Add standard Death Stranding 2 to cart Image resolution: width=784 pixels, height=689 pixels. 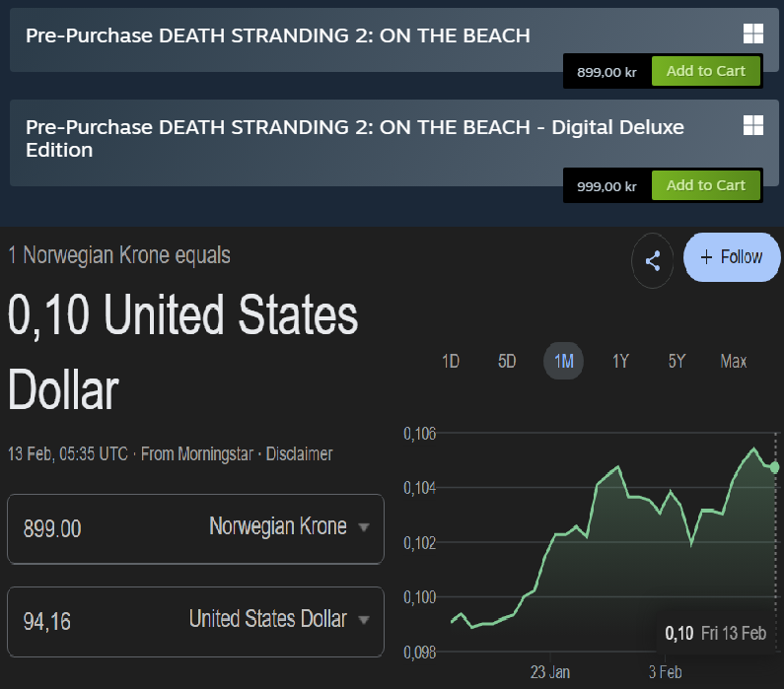tap(705, 71)
